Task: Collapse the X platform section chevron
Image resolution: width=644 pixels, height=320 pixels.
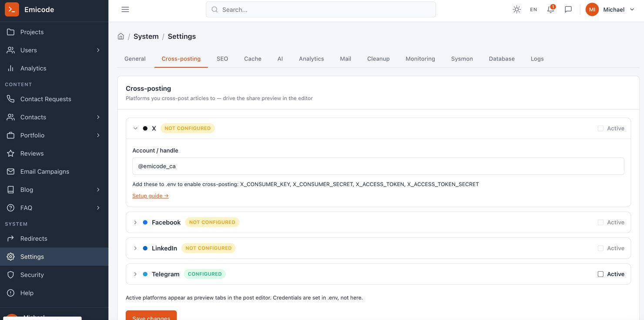Action: [x=135, y=128]
